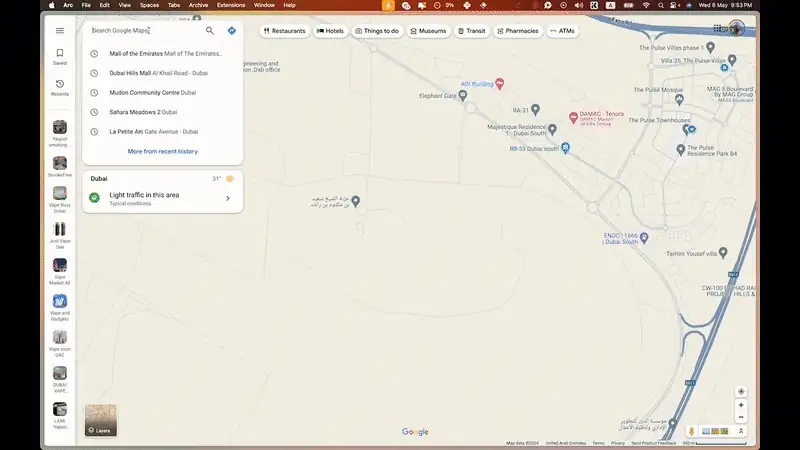Open the Spaces menu
The width and height of the screenshot is (800, 450).
(149, 5)
